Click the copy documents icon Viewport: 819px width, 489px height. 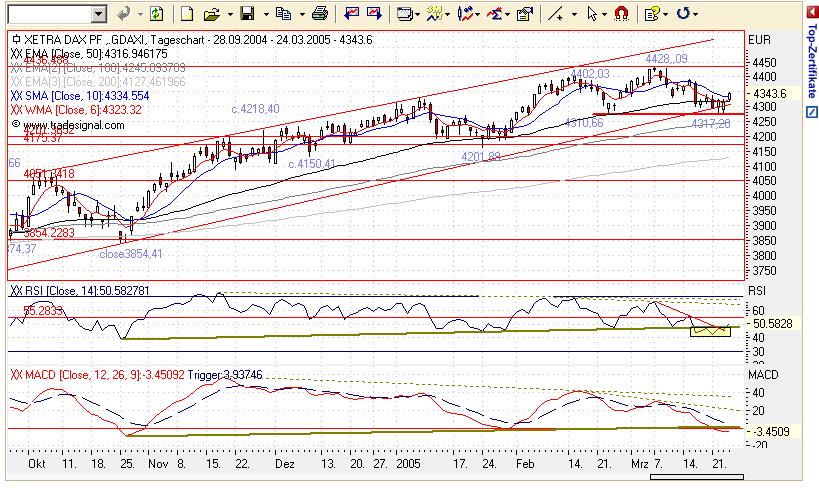click(283, 14)
